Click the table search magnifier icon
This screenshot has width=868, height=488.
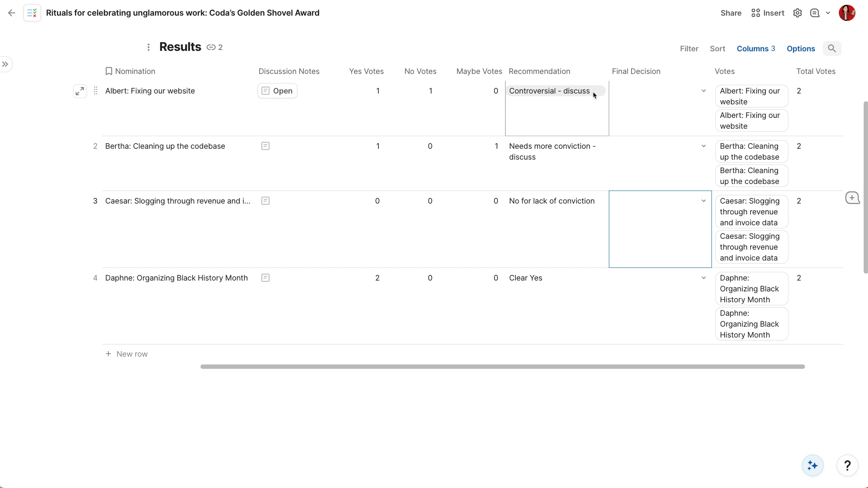[x=831, y=49]
